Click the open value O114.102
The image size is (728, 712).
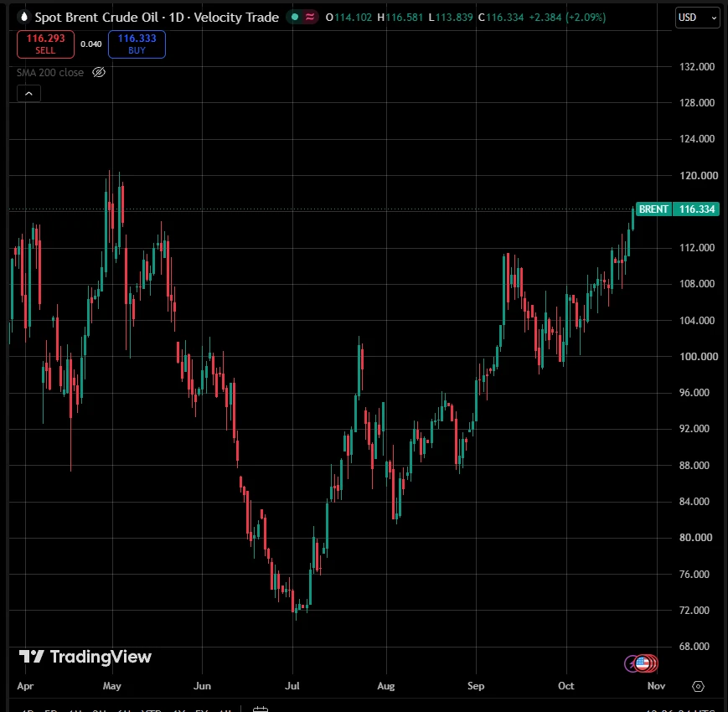[x=349, y=18]
